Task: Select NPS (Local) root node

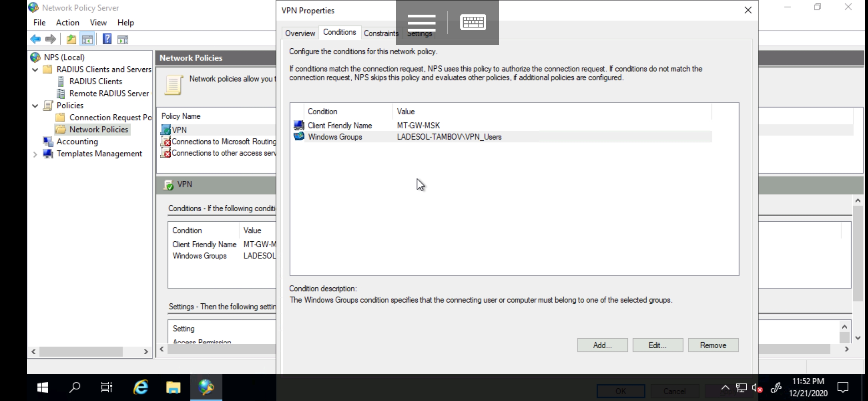Action: pyautogui.click(x=64, y=57)
